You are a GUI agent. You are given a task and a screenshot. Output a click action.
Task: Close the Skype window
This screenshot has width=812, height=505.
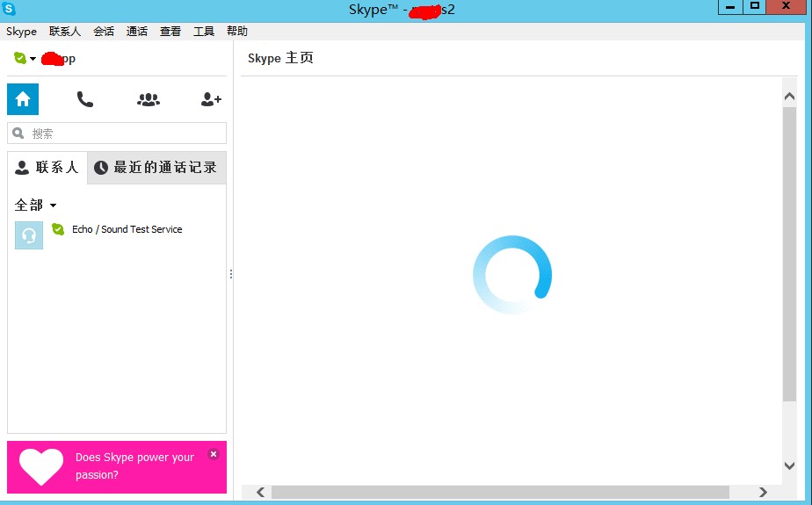tap(786, 6)
